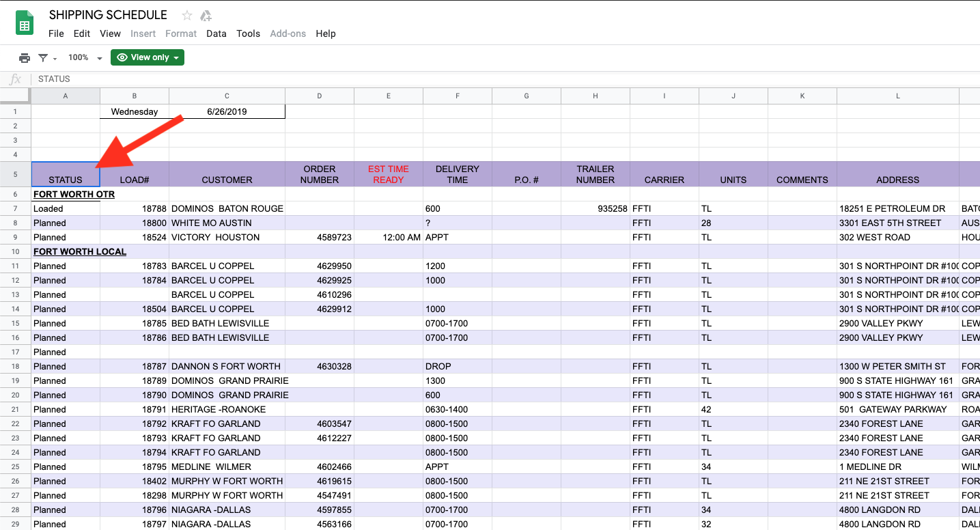
Task: Click the FORT WORTH OTR section heading
Action: pos(74,194)
